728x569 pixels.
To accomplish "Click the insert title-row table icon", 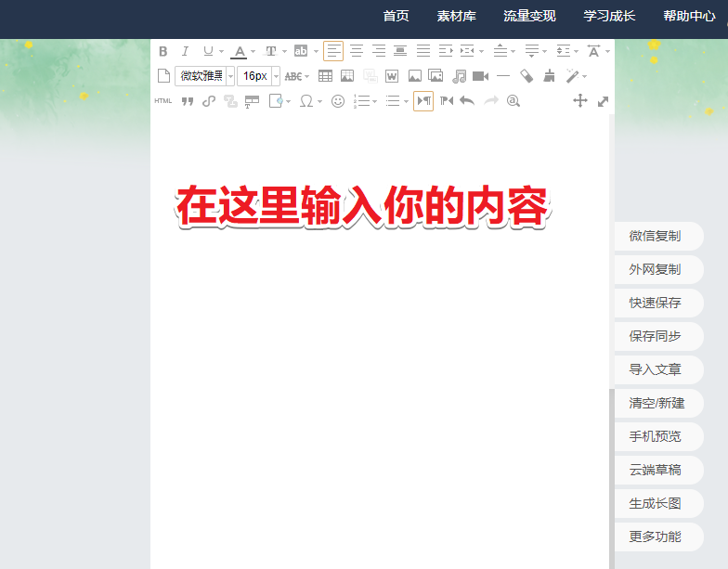I will (253, 101).
